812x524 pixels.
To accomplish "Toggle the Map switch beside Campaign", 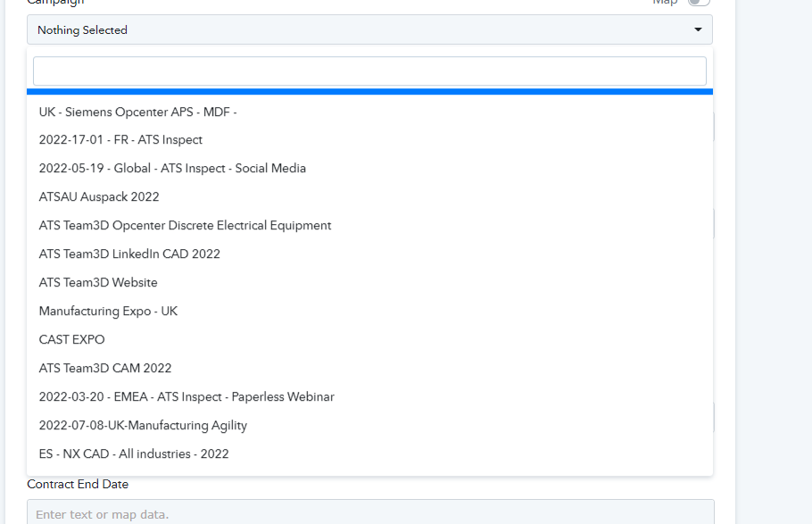I will click(698, 2).
